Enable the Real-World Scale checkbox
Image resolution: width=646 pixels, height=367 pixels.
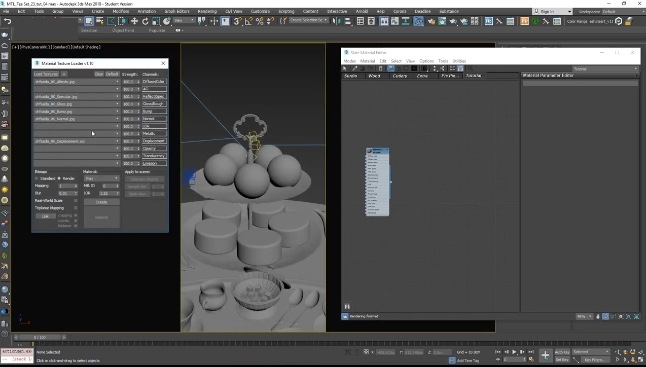click(x=75, y=201)
